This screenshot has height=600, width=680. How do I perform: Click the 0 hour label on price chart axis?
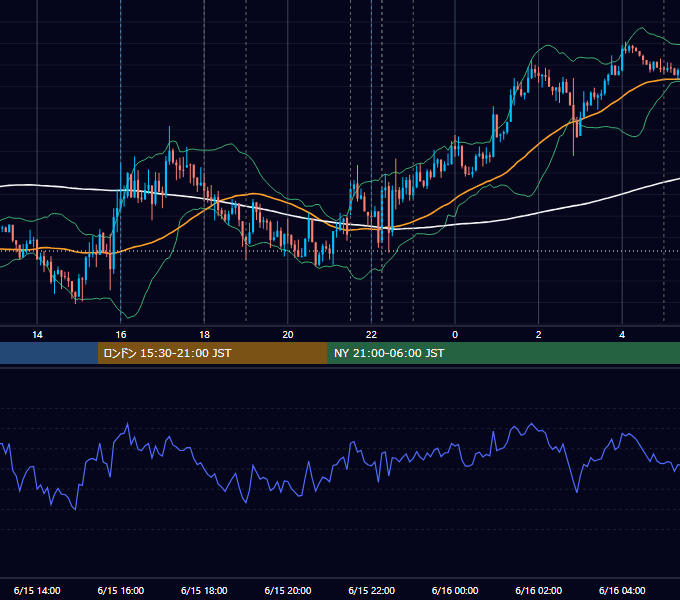(455, 335)
